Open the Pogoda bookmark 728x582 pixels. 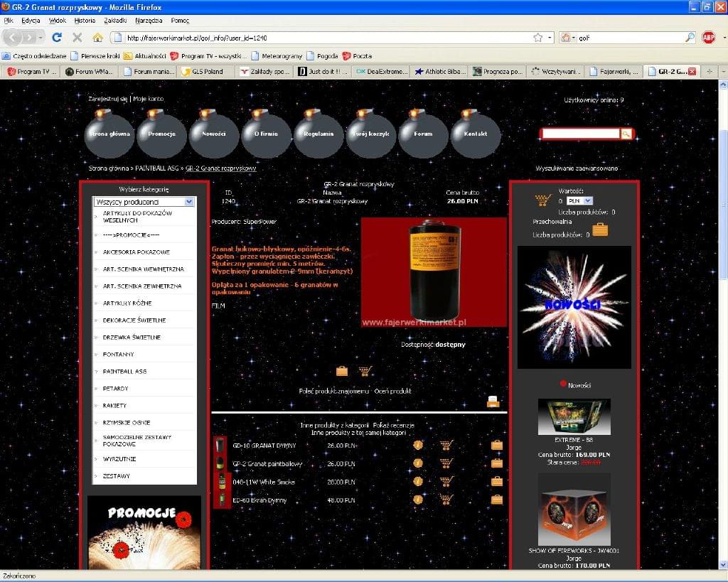(322, 55)
